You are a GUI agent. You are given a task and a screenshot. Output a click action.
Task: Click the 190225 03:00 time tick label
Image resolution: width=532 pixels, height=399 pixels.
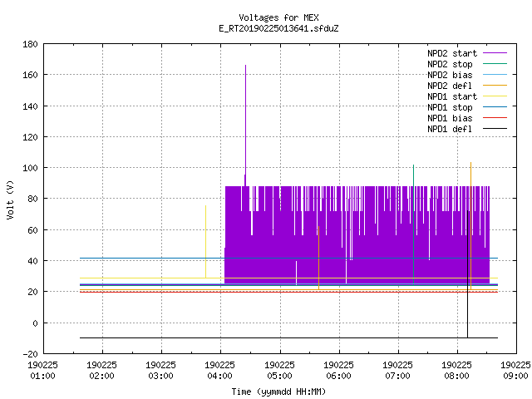(160, 371)
